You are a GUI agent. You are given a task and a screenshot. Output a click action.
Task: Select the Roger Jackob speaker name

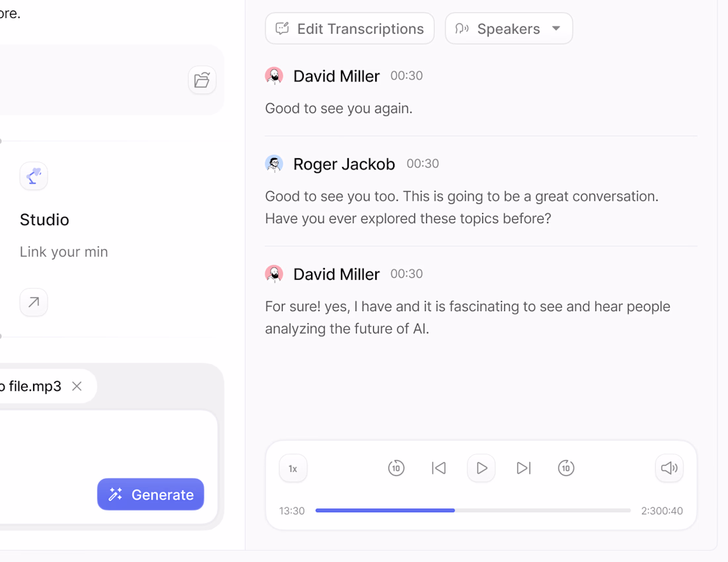click(x=344, y=164)
